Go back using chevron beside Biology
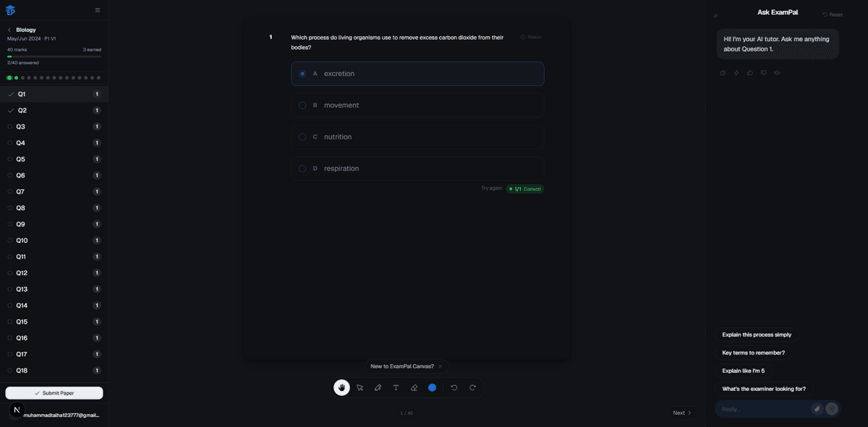The height and width of the screenshot is (427, 868). (x=9, y=30)
